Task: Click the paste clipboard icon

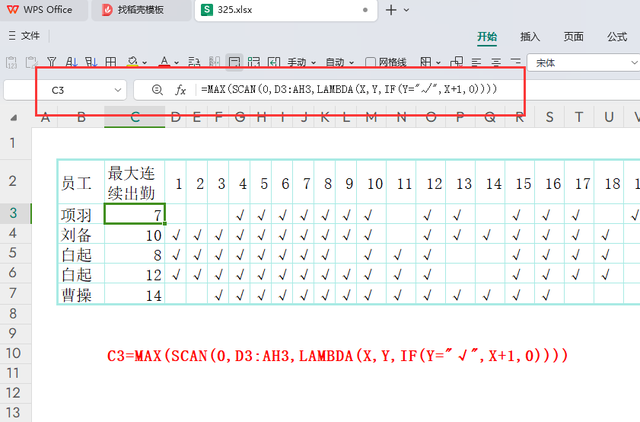Action: point(31,62)
